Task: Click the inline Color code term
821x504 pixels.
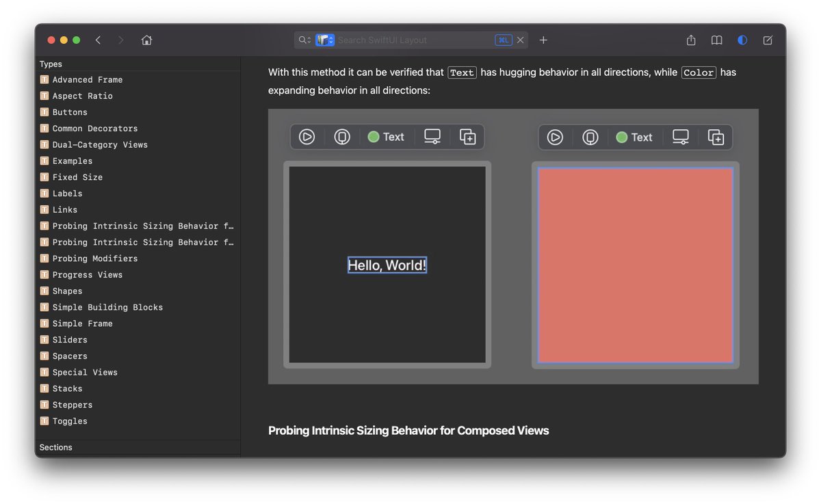Action: point(699,72)
